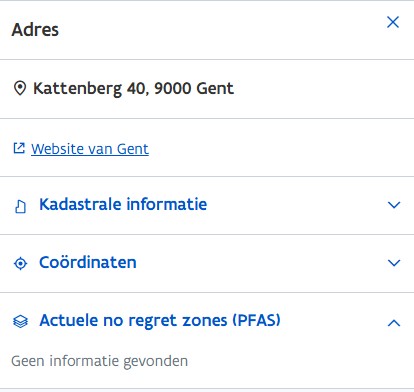Screen dimensions: 414x392
Task: Open the Website van Gent link
Action: point(90,149)
